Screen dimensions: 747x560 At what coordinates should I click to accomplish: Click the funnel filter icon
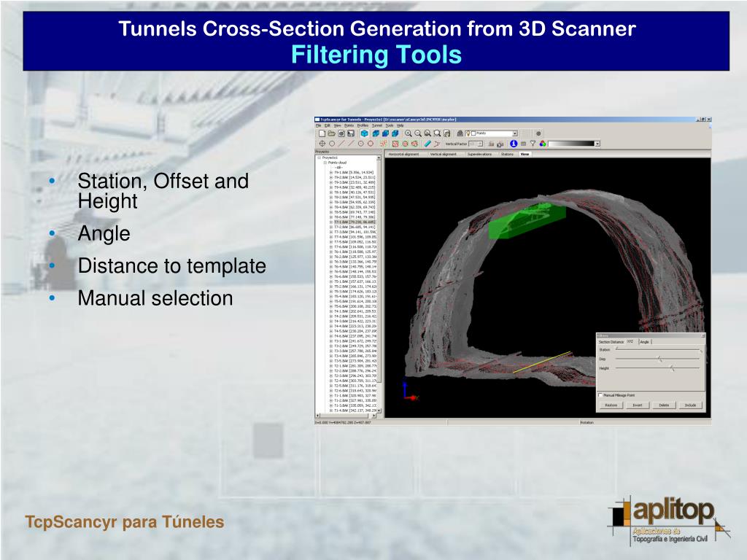click(x=533, y=144)
